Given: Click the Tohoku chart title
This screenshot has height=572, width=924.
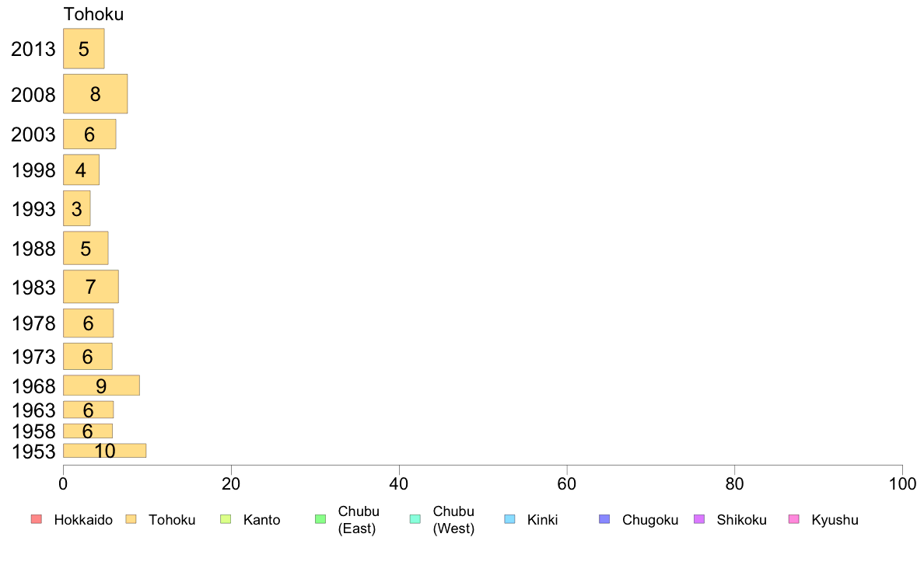Looking at the screenshot, I should pyautogui.click(x=93, y=14).
